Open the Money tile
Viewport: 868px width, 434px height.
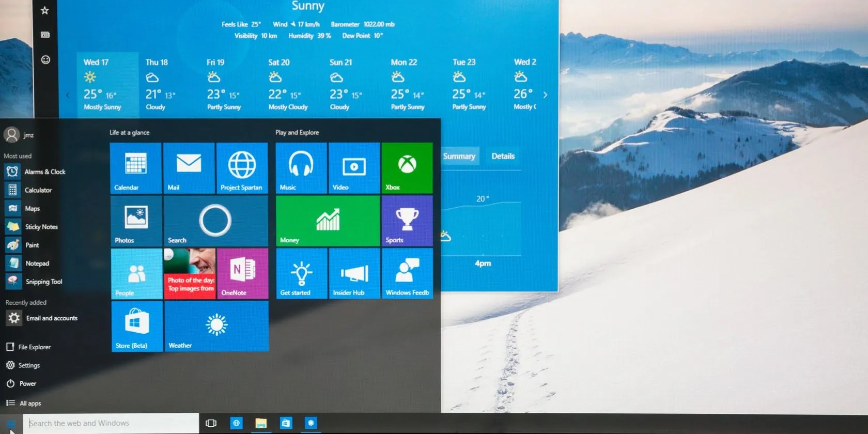(328, 221)
